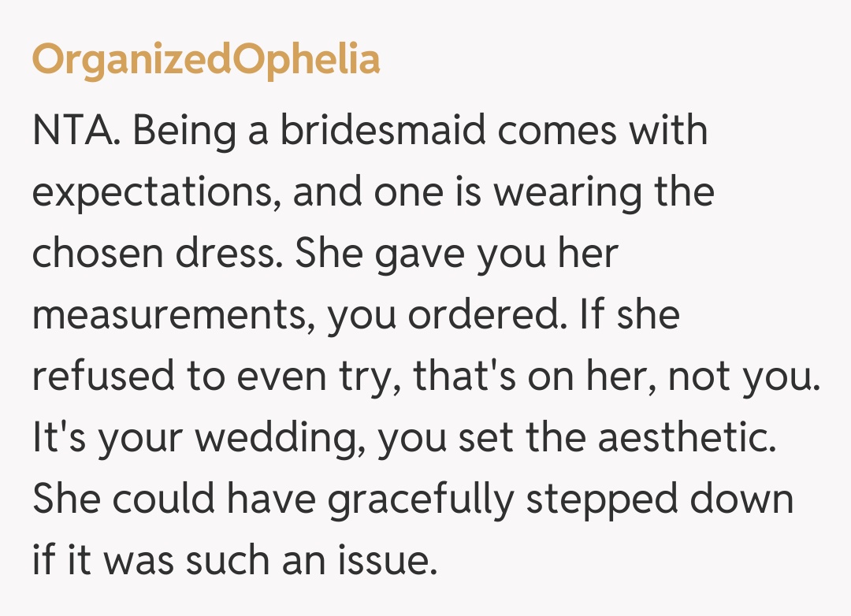
Task: Select the word 'measurements'
Action: tap(172, 315)
